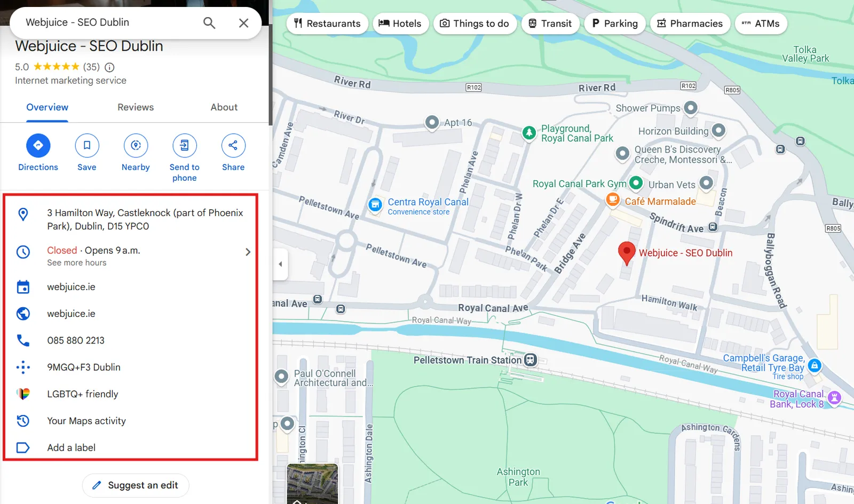Save the place with the bookmark icon
854x504 pixels.
(x=87, y=146)
